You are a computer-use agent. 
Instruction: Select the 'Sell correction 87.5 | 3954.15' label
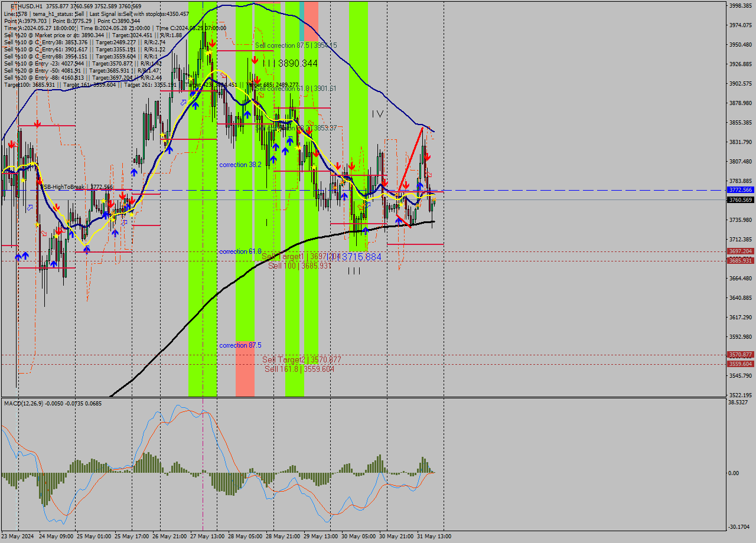point(296,45)
